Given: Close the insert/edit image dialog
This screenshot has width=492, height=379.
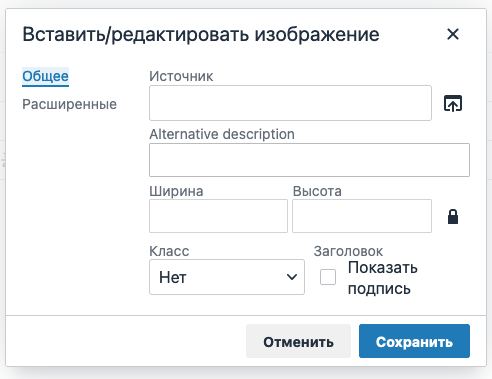Looking at the screenshot, I should (453, 34).
